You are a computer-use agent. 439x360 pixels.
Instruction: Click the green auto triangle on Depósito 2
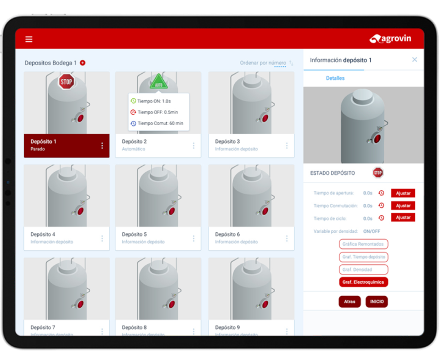158,82
